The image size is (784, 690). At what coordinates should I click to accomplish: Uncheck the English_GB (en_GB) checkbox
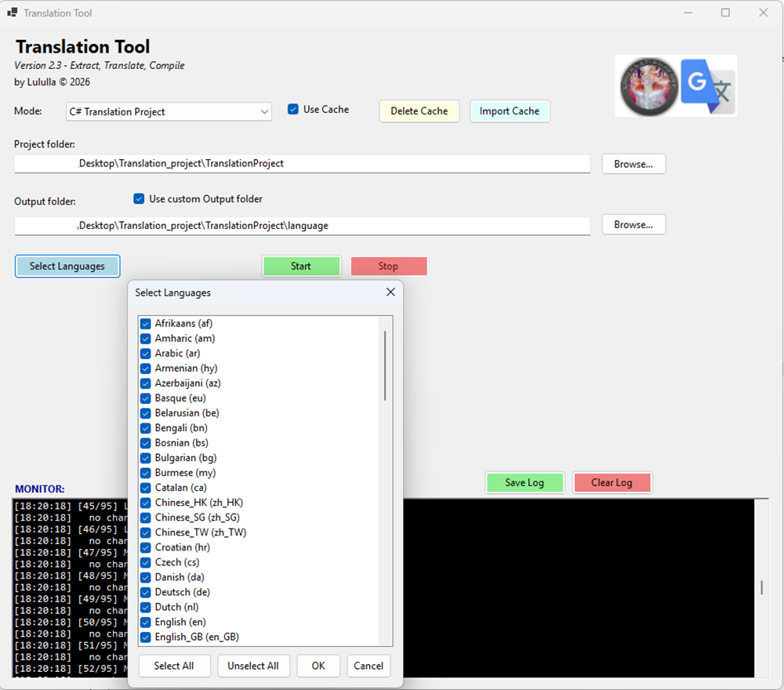pyautogui.click(x=146, y=637)
